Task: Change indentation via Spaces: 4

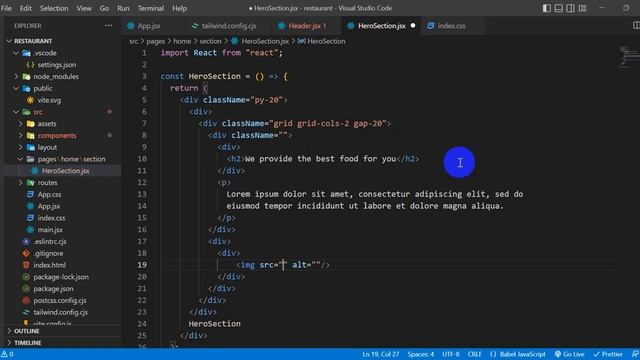Action: [x=421, y=354]
